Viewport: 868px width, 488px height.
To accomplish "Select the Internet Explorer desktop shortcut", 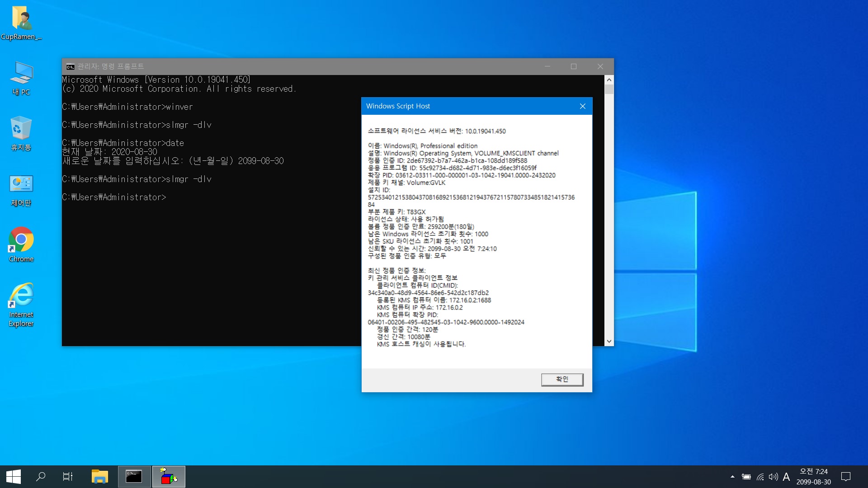I will click(21, 305).
